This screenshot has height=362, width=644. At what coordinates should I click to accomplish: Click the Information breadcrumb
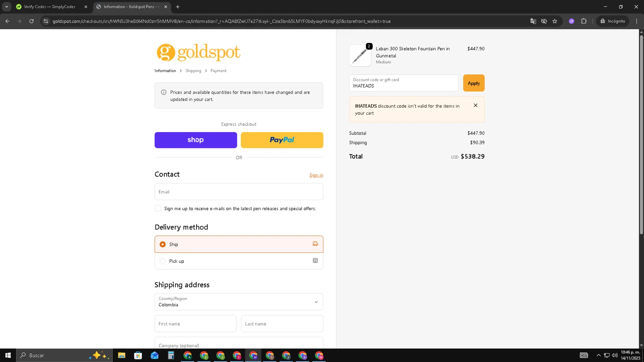point(165,71)
